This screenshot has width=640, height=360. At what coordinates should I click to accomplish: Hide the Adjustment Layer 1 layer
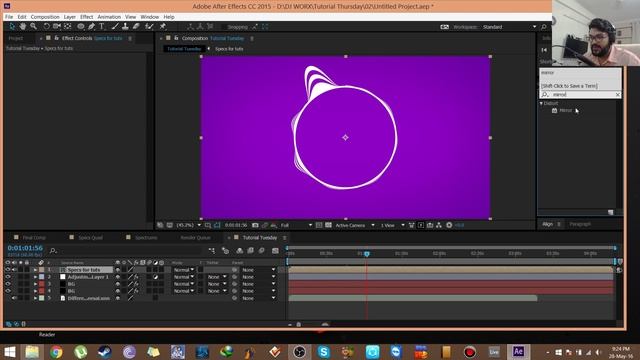pyautogui.click(x=8, y=277)
